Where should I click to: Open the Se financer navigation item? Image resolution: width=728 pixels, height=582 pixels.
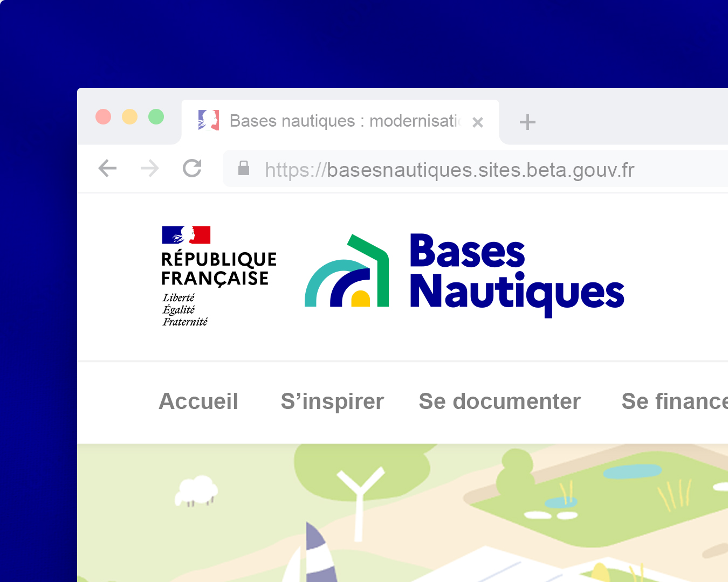point(675,401)
